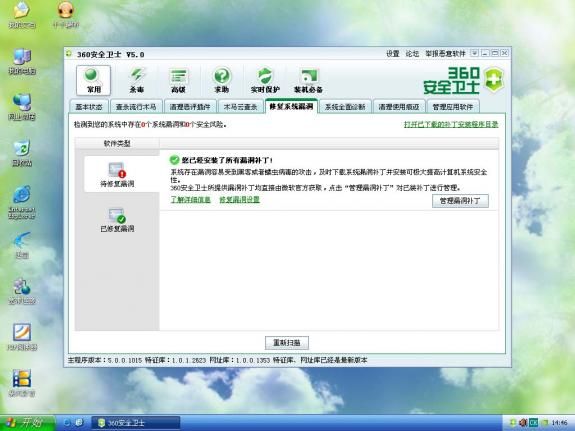Viewport: 575px width, 431px height.
Task: Open the Internet Explorer desktop icon
Action: pyautogui.click(x=22, y=202)
